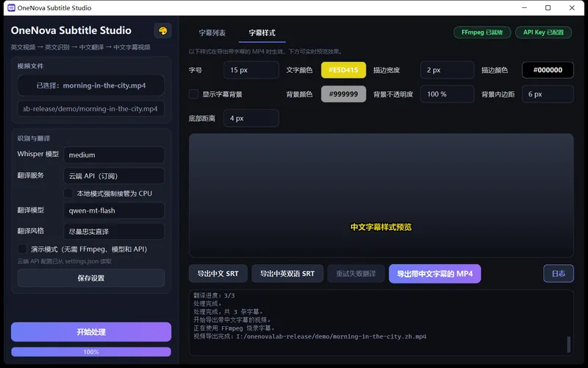Click the 中文字幕样式预览 preview text
This screenshot has width=588, height=368.
coord(381,227)
